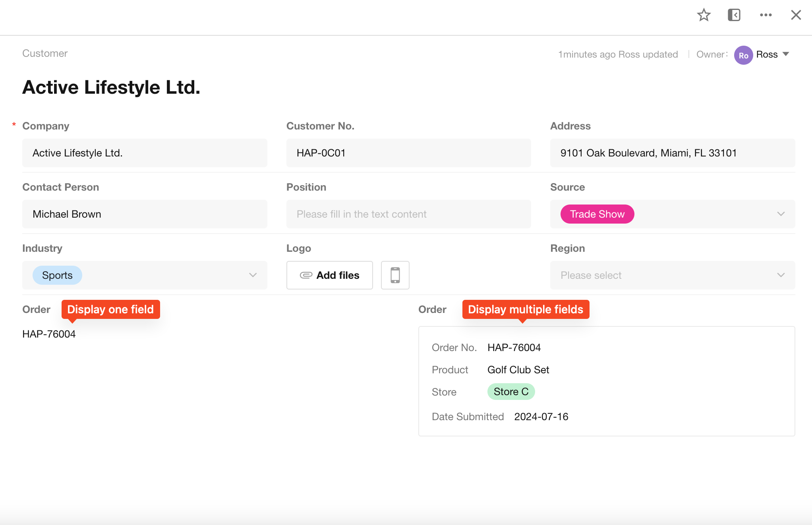Open the three-dot more options menu
Viewport: 812px width, 525px height.
tap(766, 15)
